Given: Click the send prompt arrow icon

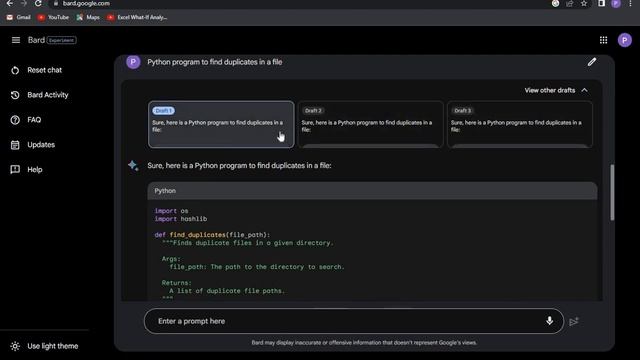Looking at the screenshot, I should coord(574,322).
